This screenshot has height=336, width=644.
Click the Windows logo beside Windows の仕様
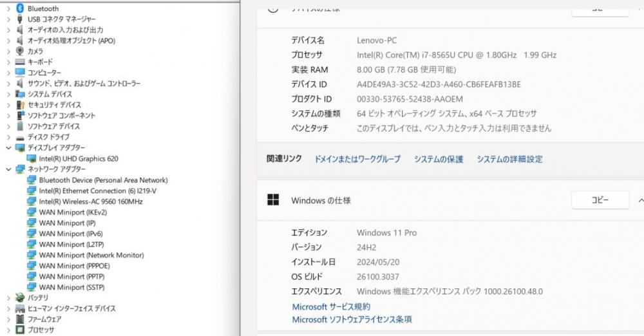[273, 200]
